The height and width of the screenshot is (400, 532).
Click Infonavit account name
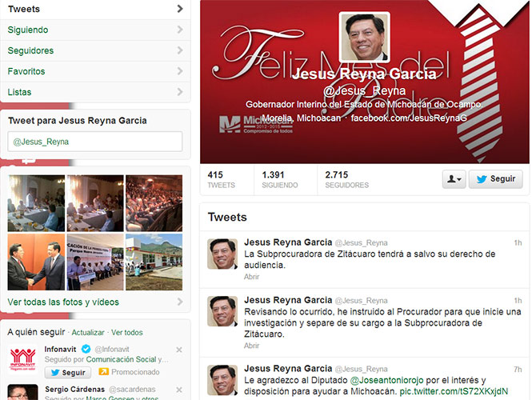point(60,349)
